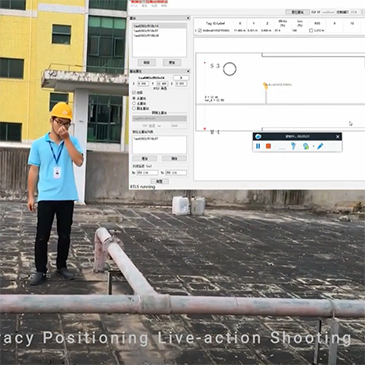This screenshot has width=365, height=365.
Task: Select the third radio option in properties panel
Action: tap(134, 109)
